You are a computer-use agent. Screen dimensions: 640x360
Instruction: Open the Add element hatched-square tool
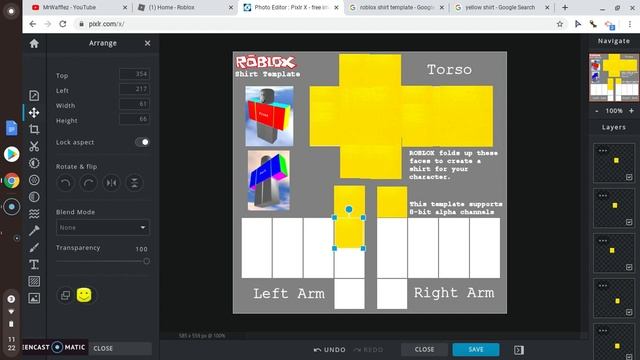34,281
